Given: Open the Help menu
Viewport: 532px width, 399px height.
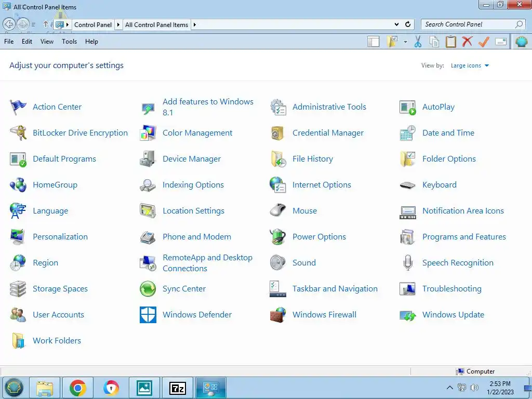Looking at the screenshot, I should [x=91, y=42].
